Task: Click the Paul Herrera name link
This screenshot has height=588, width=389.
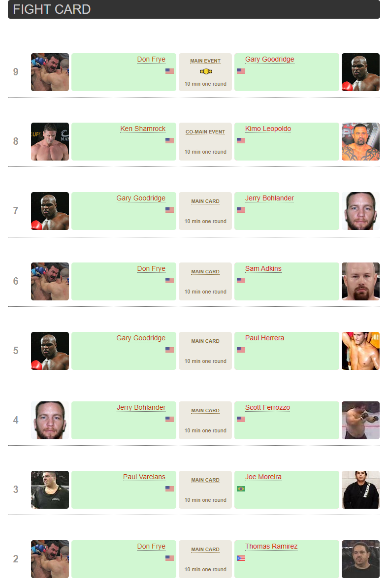Action: point(264,338)
